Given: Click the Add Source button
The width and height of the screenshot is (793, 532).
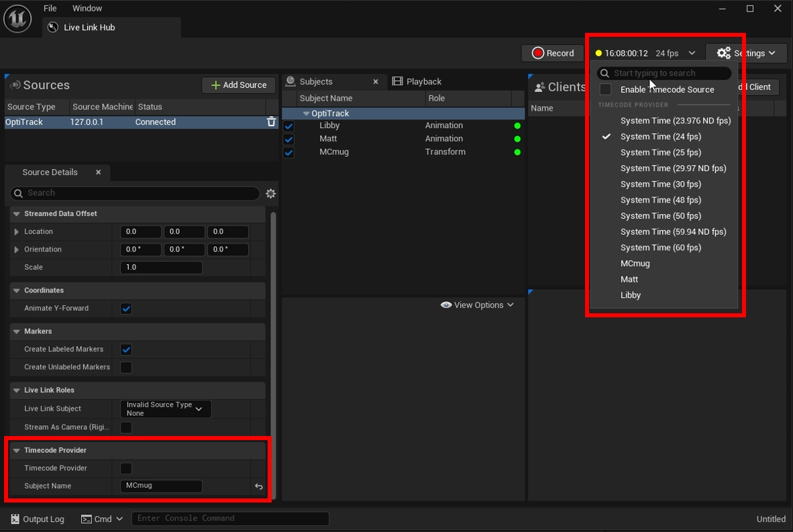Looking at the screenshot, I should tap(239, 85).
